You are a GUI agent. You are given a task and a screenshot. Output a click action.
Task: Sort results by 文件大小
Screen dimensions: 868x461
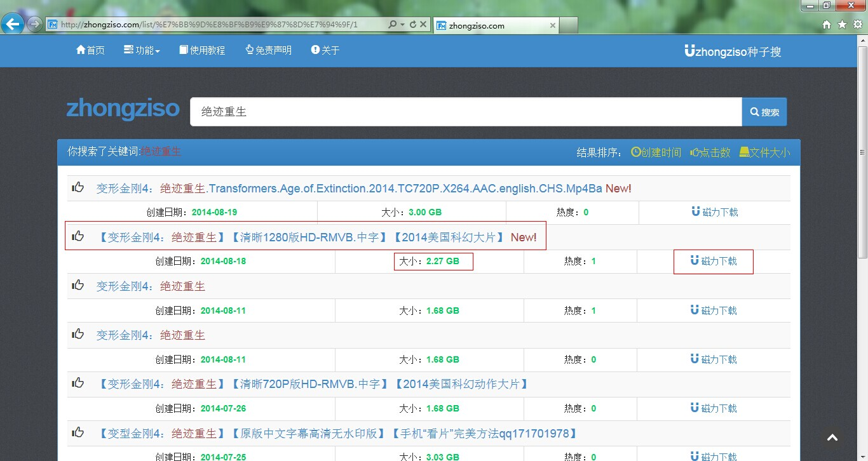[x=765, y=152]
